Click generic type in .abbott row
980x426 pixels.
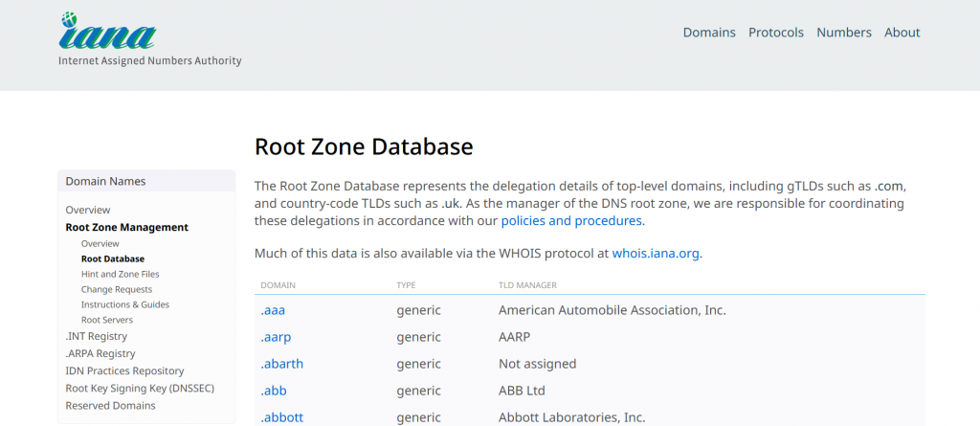pos(419,417)
